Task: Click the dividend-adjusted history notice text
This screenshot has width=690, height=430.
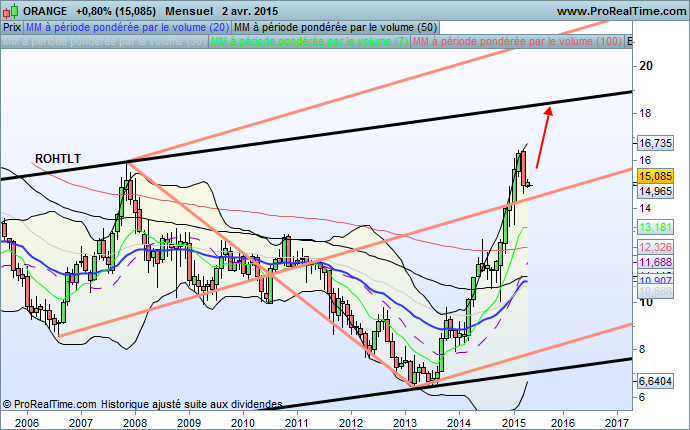Action: (192, 404)
